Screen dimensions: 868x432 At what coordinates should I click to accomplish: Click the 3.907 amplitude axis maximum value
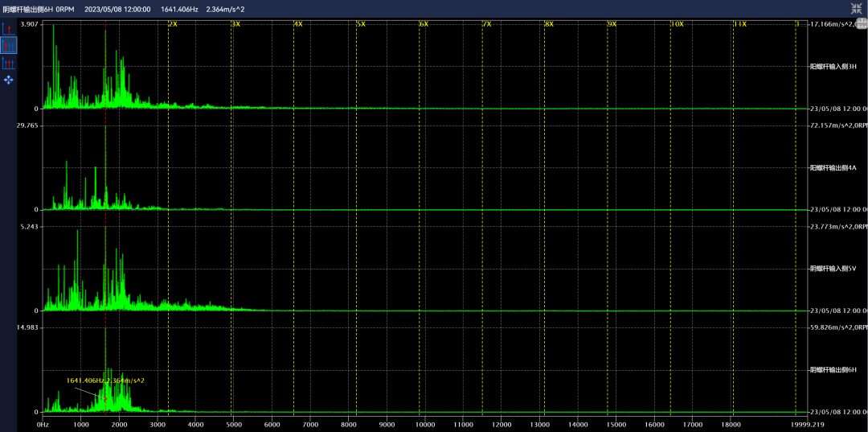pos(29,25)
